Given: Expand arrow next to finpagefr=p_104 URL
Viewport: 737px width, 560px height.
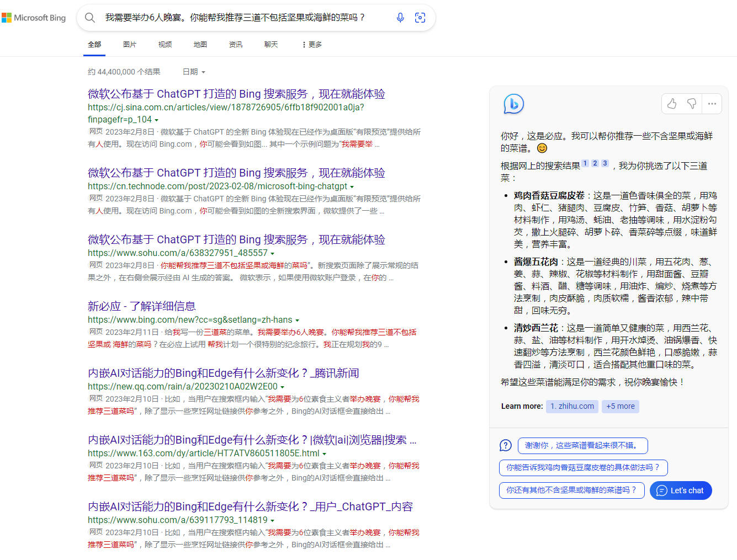Looking at the screenshot, I should 157,120.
